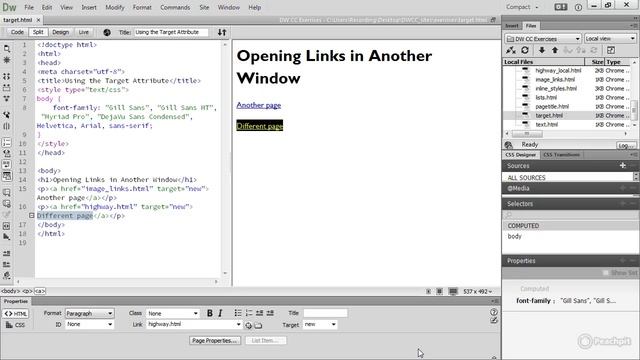Click the document Title input field

point(171,32)
